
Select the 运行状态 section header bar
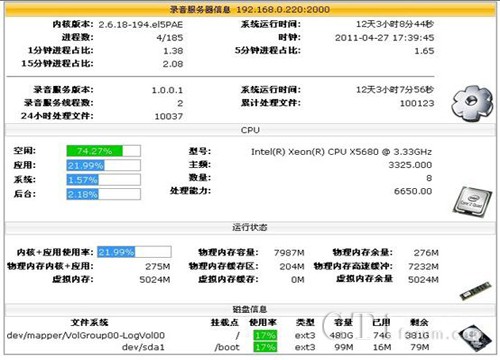[250, 227]
